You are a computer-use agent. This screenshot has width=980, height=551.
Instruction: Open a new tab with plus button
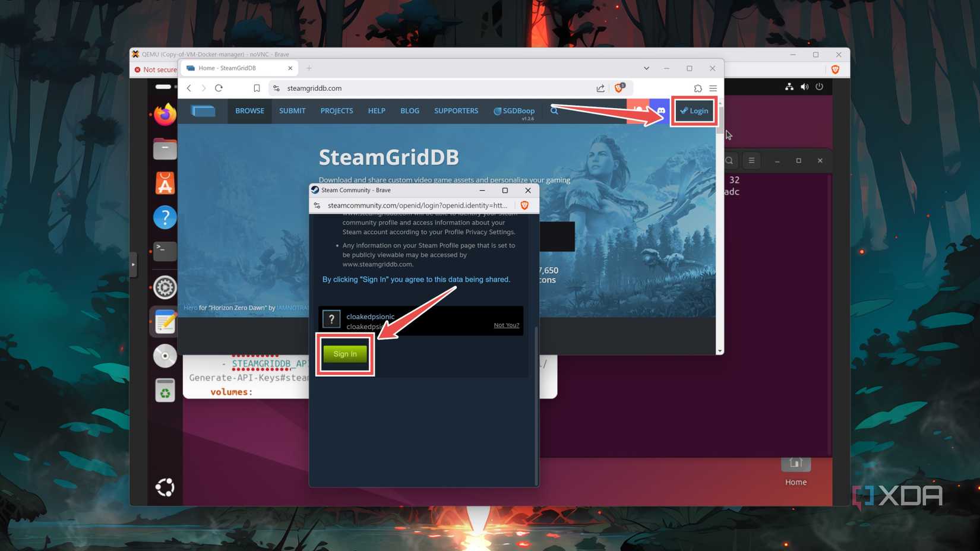309,68
